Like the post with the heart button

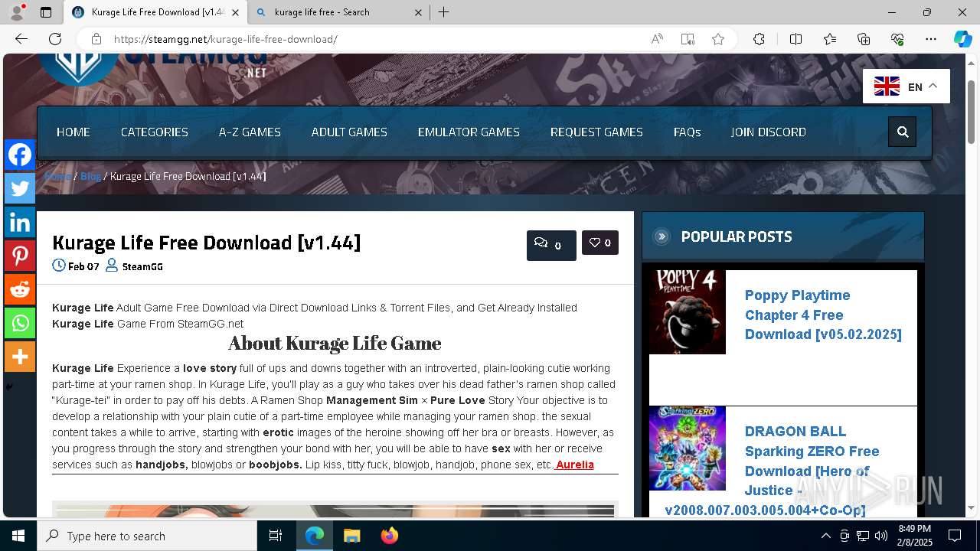[x=600, y=243]
